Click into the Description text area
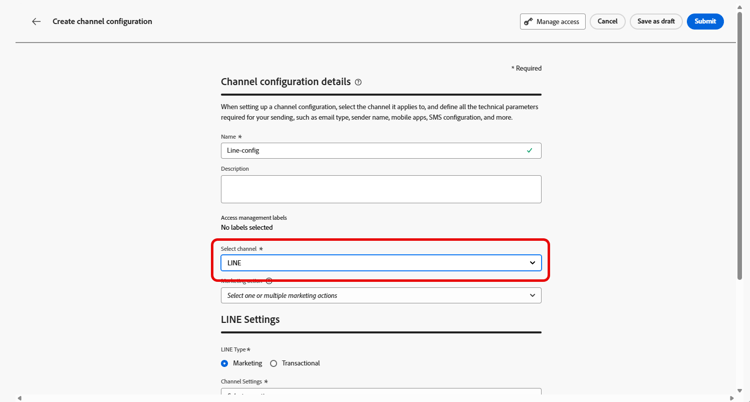Viewport: 750px width, 402px height. pos(380,189)
